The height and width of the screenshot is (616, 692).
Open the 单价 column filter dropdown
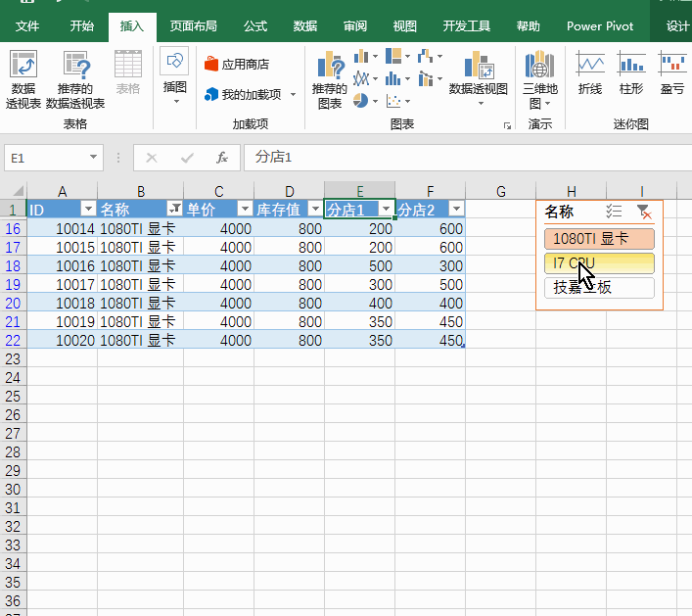tap(245, 209)
